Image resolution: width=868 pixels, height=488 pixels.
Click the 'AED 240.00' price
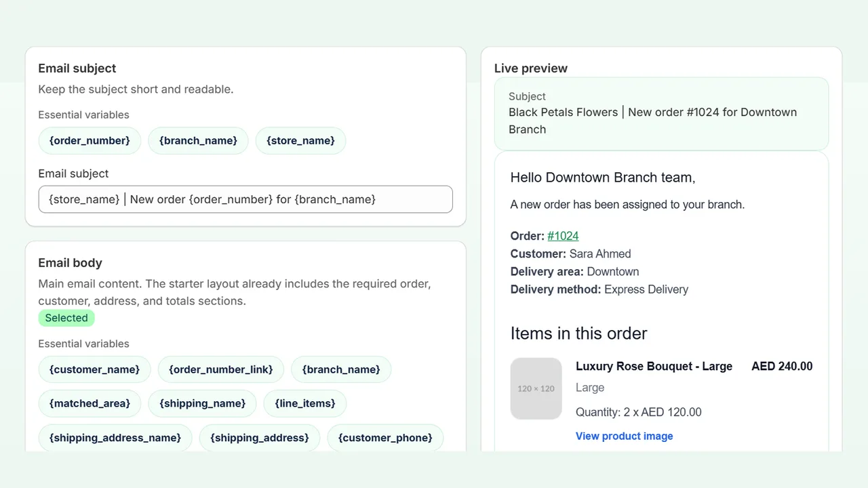coord(782,366)
